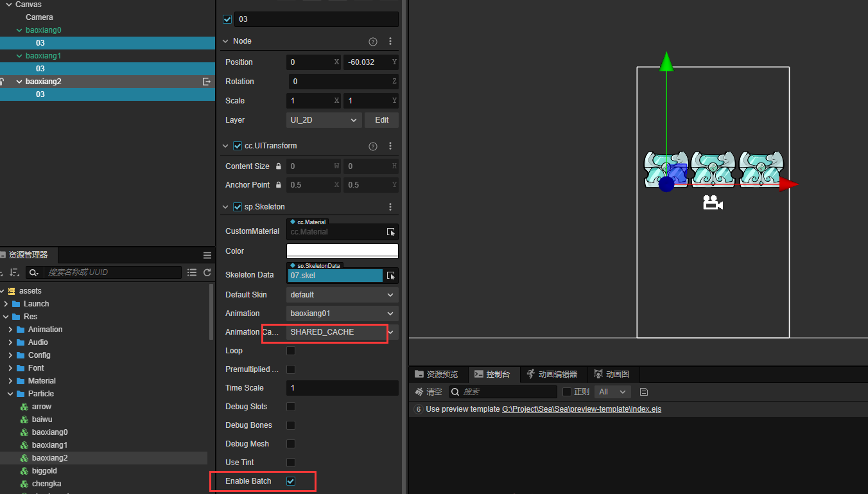The image size is (868, 494).
Task: Click the 清空 clear console button
Action: [428, 392]
